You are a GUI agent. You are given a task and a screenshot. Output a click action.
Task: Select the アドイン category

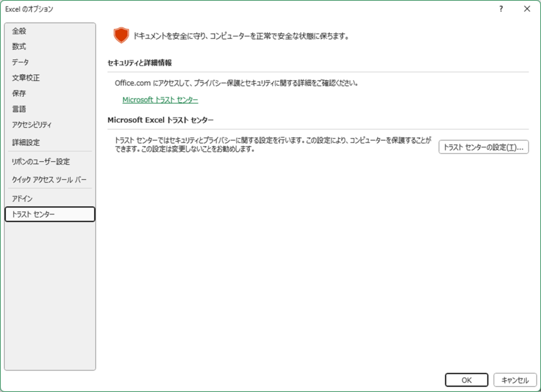pos(22,199)
